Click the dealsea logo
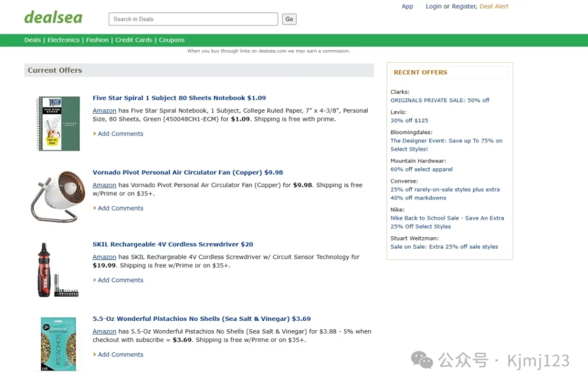 coord(53,18)
